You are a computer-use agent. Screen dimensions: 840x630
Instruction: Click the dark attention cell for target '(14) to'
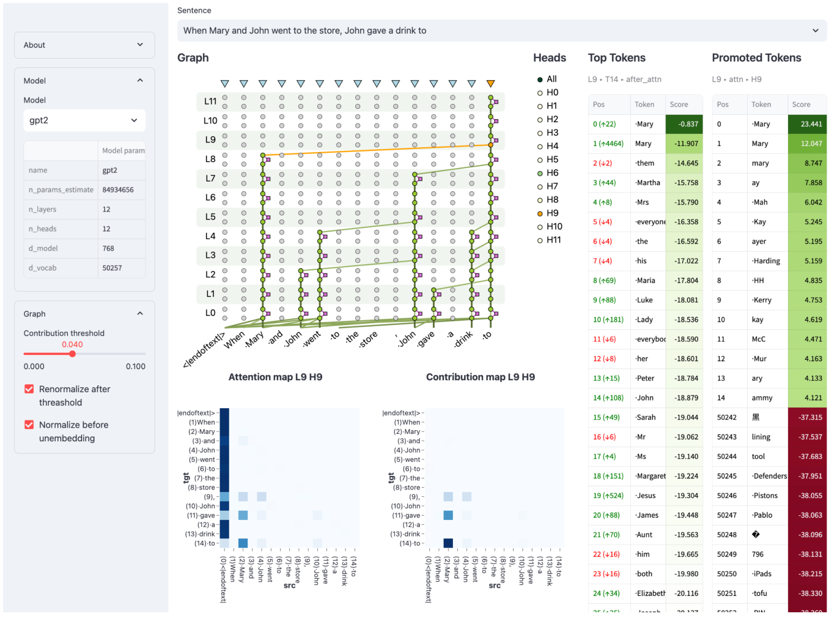243,543
